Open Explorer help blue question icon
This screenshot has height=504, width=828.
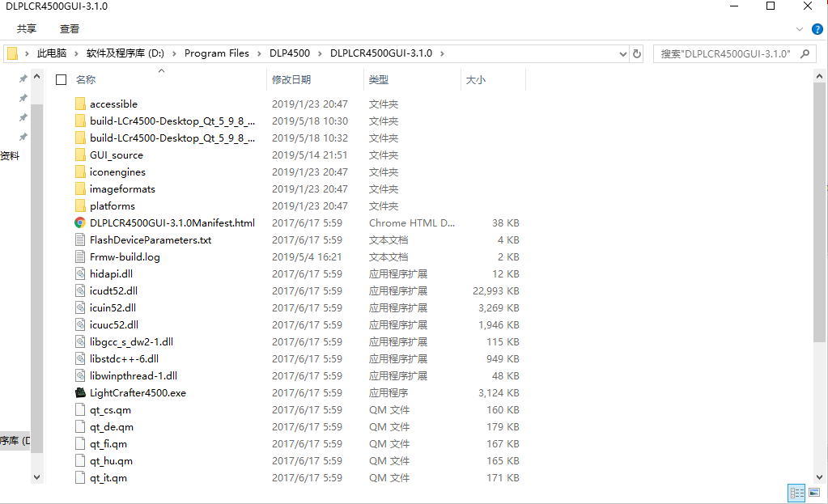(x=817, y=29)
